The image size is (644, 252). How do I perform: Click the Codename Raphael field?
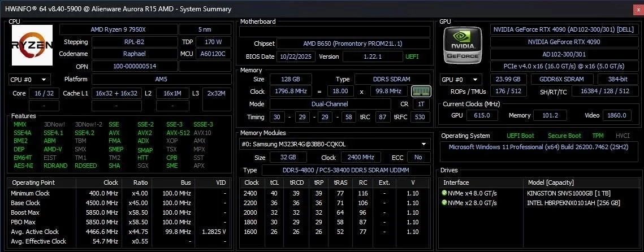135,54
